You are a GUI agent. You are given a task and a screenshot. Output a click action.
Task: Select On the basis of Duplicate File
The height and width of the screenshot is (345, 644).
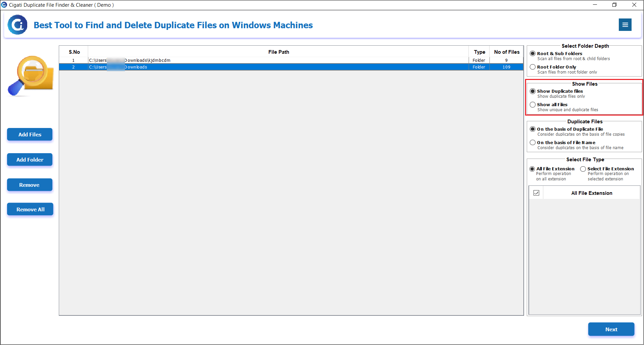(x=532, y=129)
